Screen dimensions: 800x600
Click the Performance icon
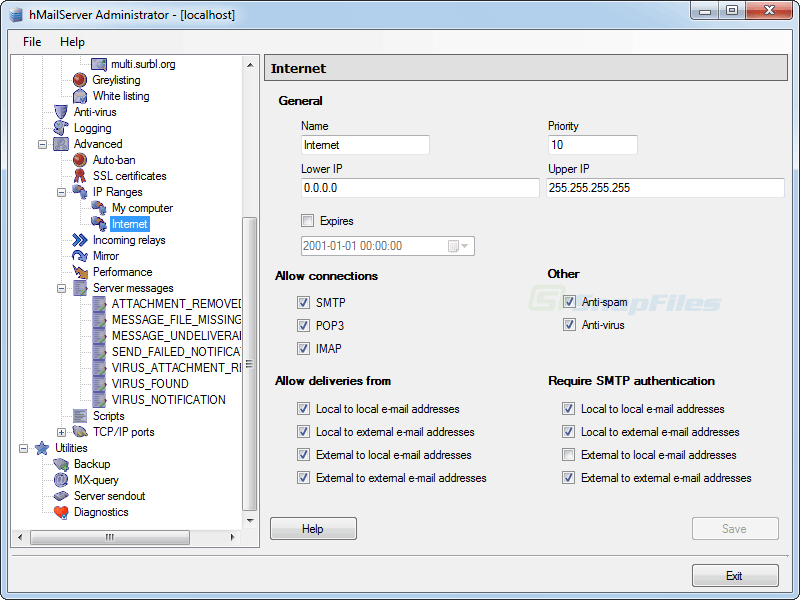click(x=80, y=272)
